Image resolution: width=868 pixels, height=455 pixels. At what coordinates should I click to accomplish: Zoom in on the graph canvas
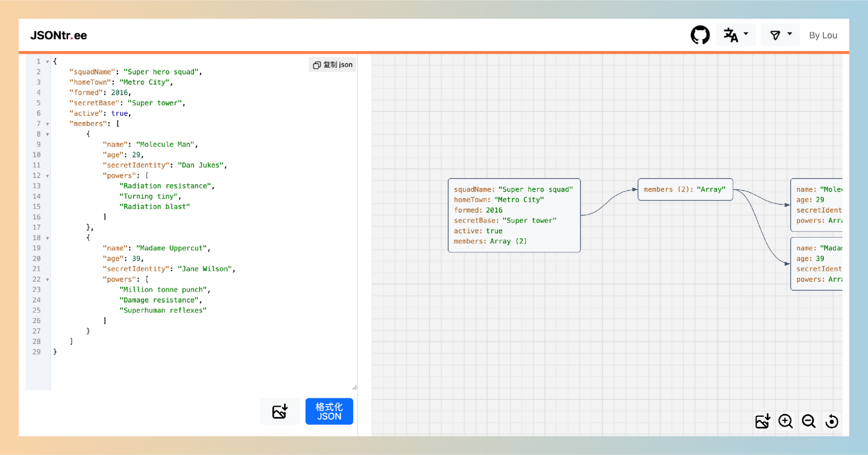pyautogui.click(x=785, y=421)
